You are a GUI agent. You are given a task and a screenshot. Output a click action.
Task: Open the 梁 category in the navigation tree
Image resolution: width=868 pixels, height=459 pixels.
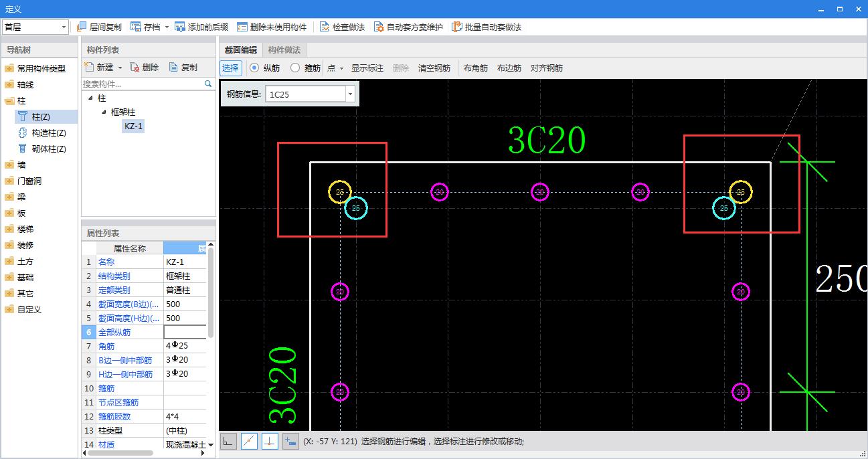(21, 197)
